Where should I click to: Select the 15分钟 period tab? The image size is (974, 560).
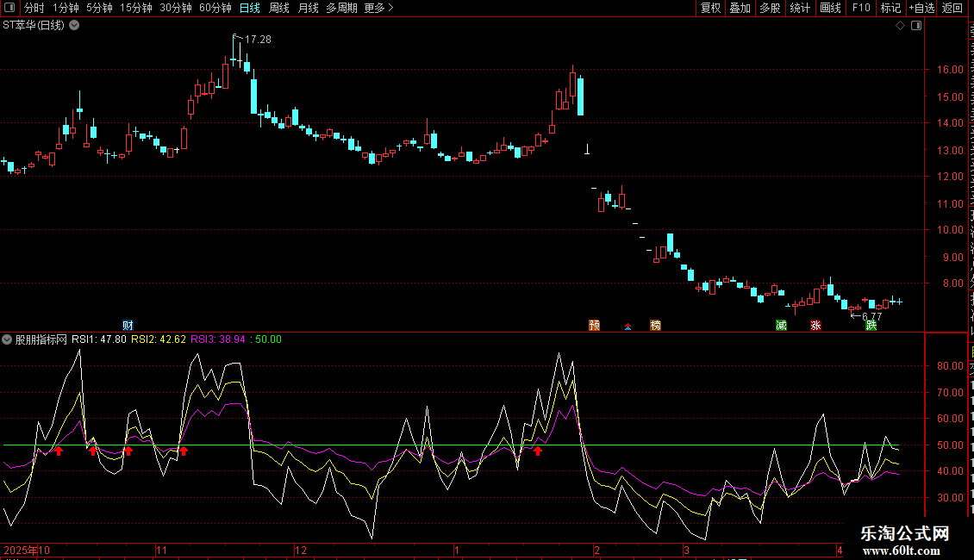(x=136, y=8)
